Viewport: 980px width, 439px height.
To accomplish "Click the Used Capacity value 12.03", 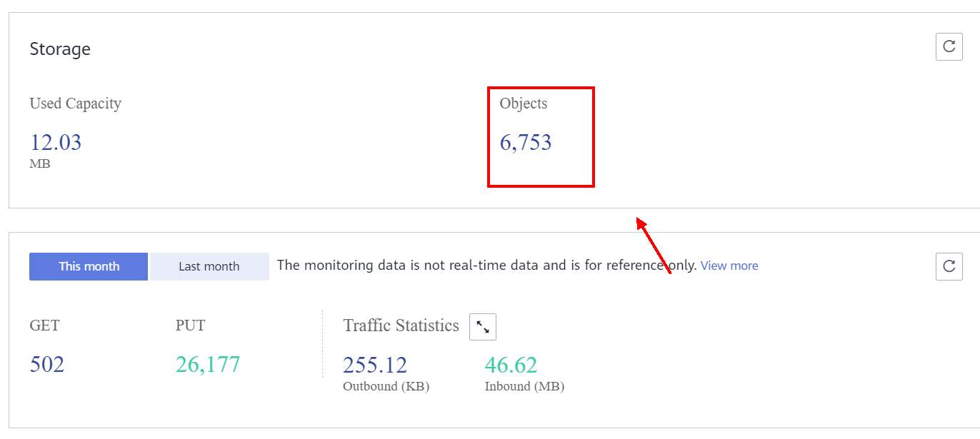I will point(56,143).
